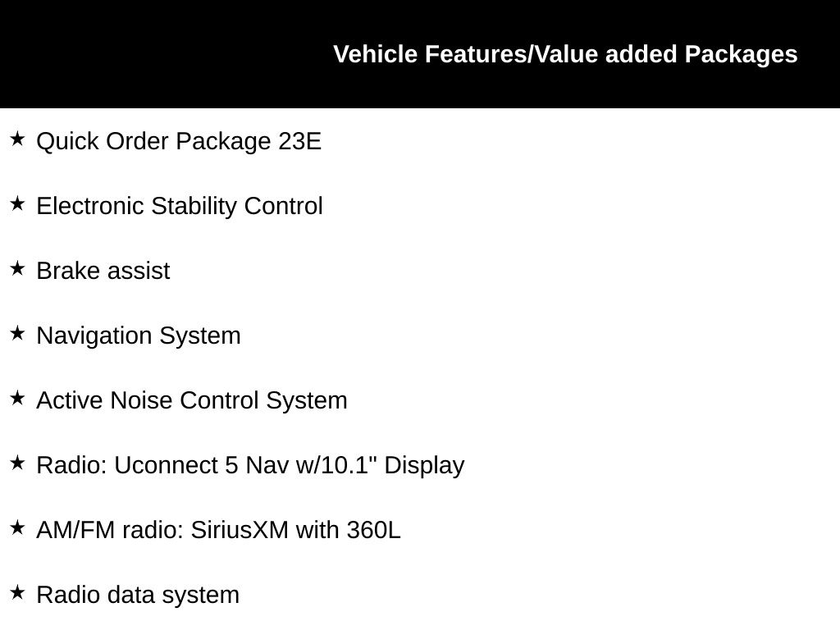The image size is (840, 630).
Task: Click the star beside Radio: Uconnect 5 Nav
Action: 17,463
